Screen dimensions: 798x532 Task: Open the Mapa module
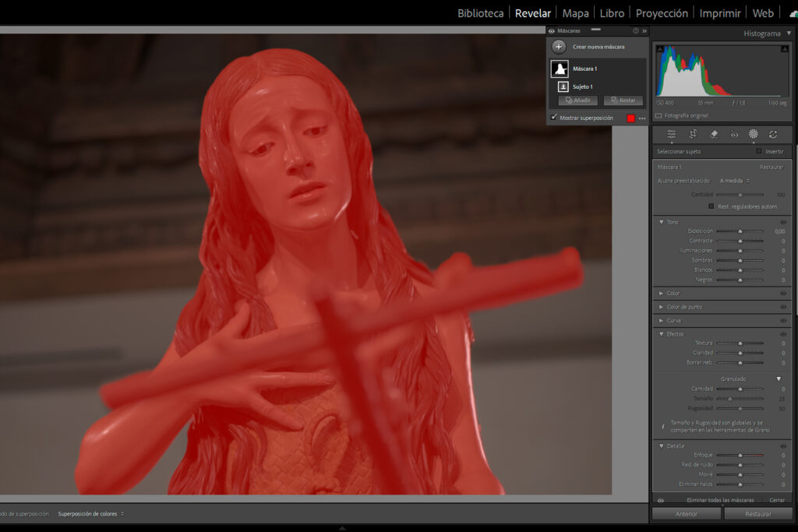(576, 13)
